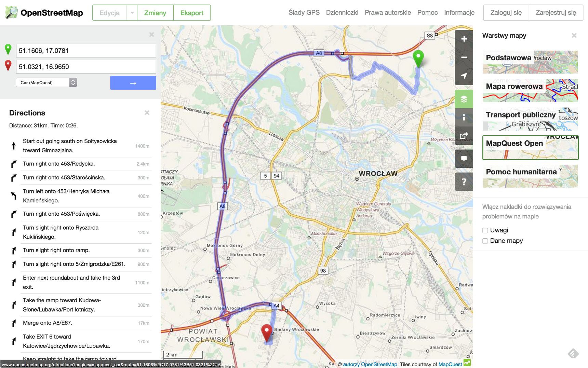Select step 'Turn right onto 453/Redycka'
Viewport: 588px width, 368px height.
tap(80, 164)
